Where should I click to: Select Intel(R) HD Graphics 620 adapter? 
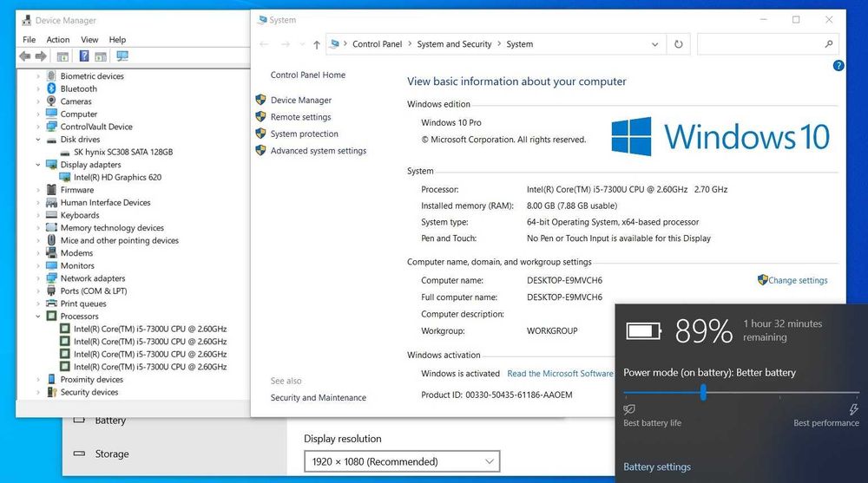click(x=117, y=177)
